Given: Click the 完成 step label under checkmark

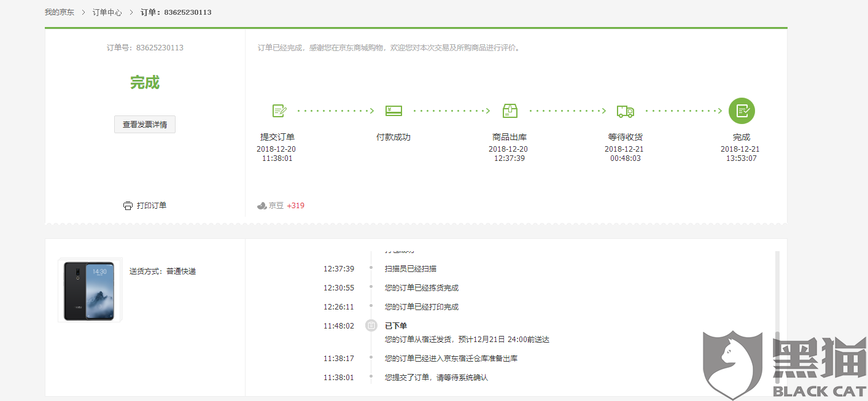Looking at the screenshot, I should tap(742, 138).
